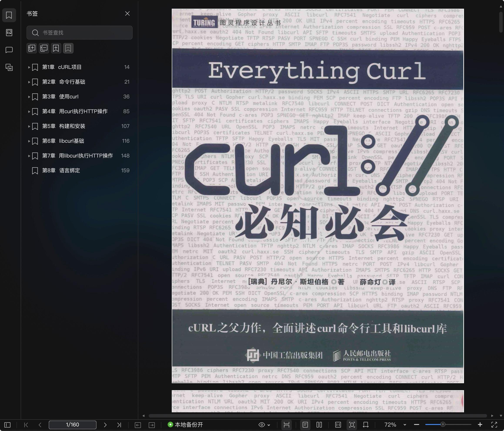Select the 第6章 libcurl基础 bookmark title
This screenshot has width=504, height=431.
(63, 141)
